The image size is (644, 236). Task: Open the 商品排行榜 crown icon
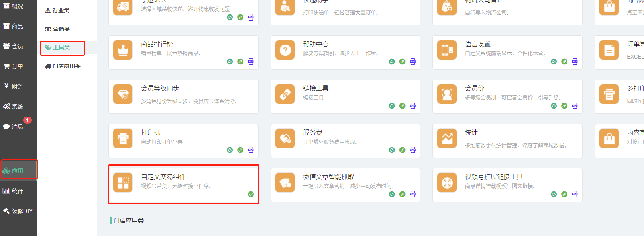click(123, 50)
